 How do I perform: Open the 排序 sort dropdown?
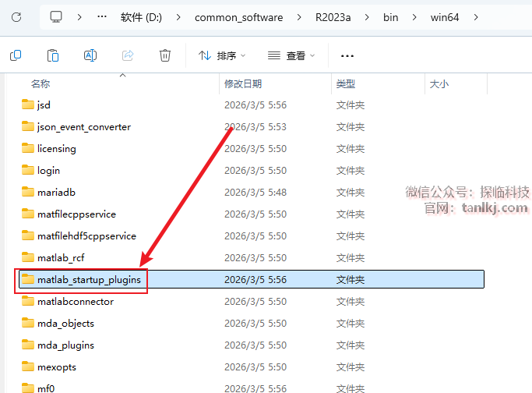222,55
